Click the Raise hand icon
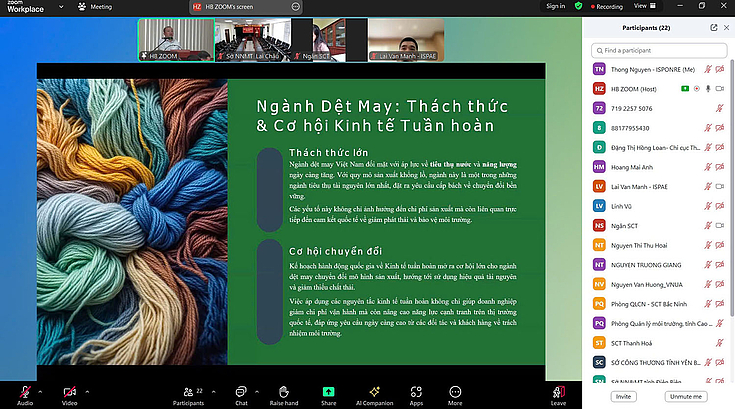 [x=284, y=393]
